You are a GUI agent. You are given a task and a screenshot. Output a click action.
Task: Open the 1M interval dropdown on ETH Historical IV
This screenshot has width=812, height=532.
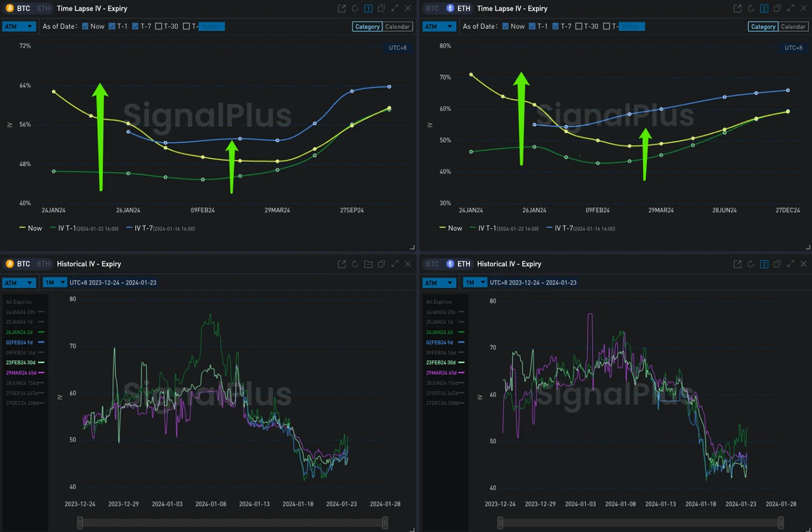tap(475, 283)
